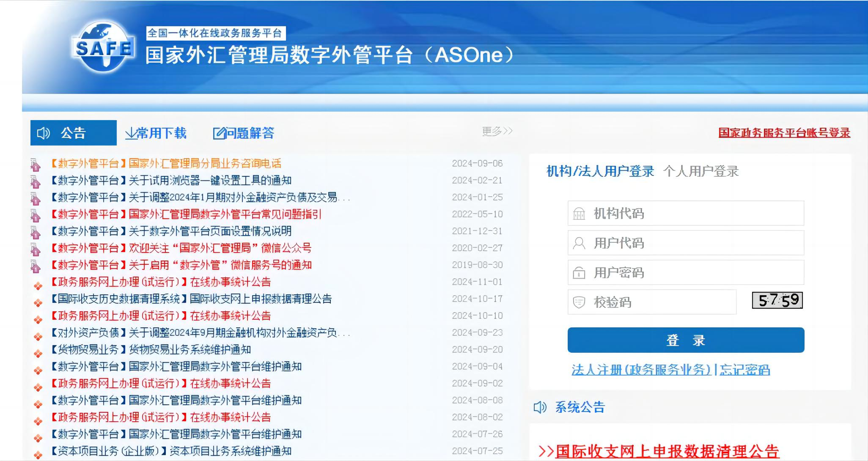Screen dimensions: 868x461
Task: Click the pin icon beside 微信服务号的通知
Action: [x=36, y=266]
